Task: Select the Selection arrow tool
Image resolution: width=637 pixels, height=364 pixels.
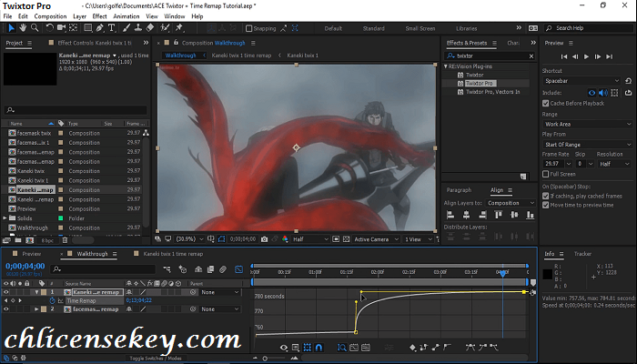Action: pos(11,27)
